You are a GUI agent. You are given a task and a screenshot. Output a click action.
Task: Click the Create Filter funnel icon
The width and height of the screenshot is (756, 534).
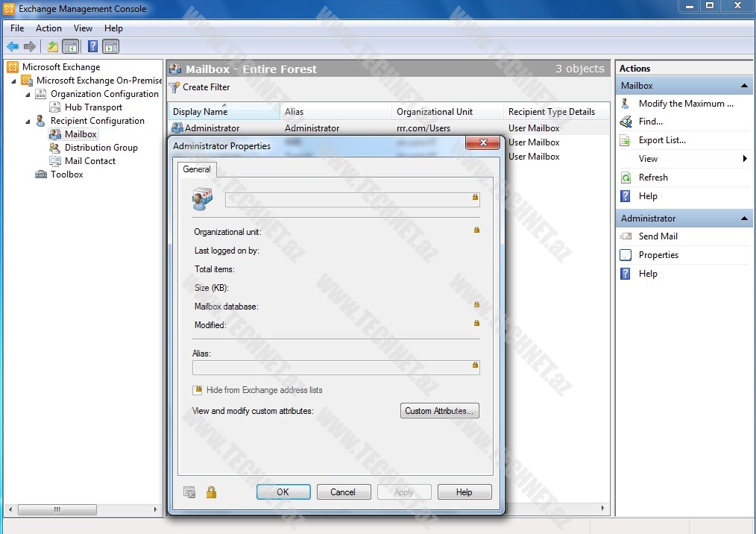click(x=174, y=87)
